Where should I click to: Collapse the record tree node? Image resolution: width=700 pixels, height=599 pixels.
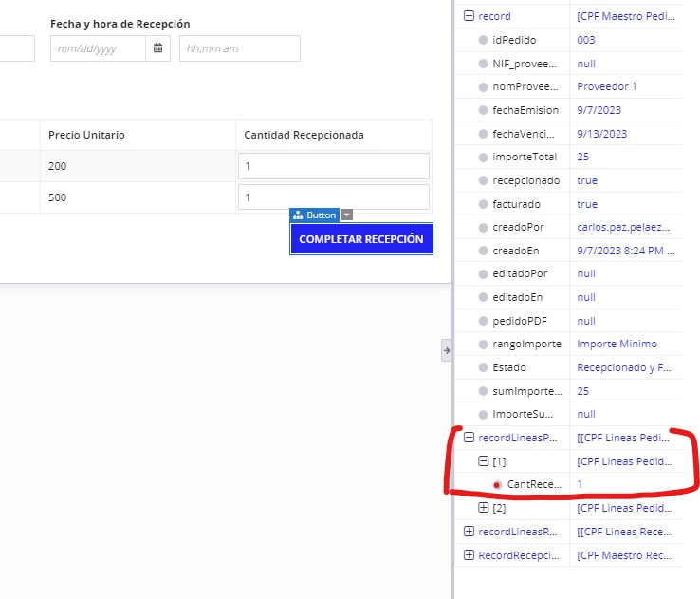469,16
